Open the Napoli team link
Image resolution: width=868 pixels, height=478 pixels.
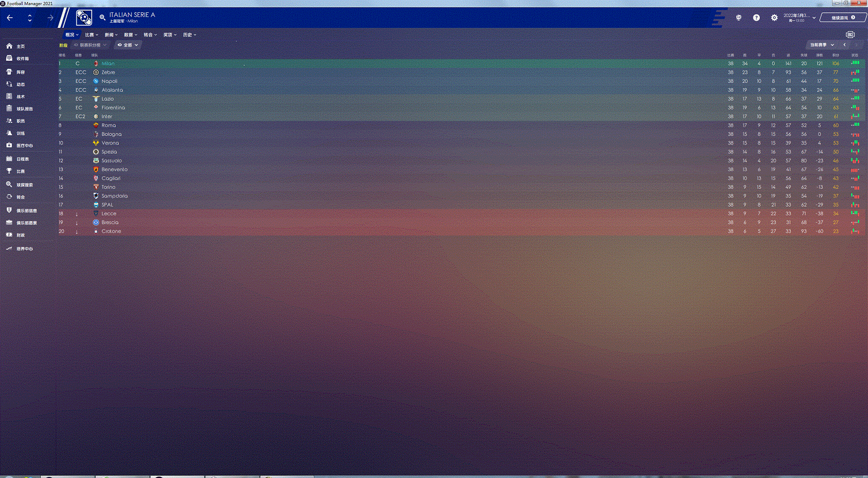click(x=109, y=81)
